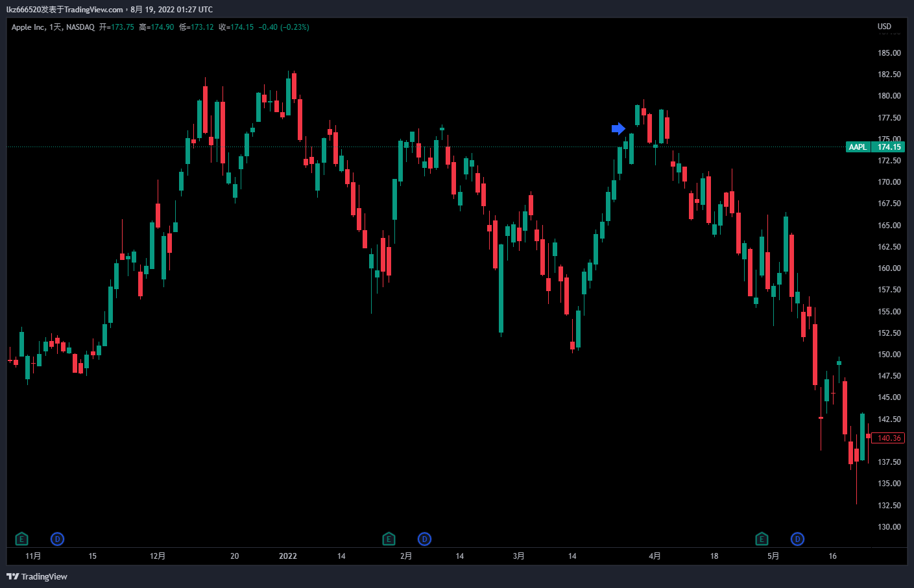This screenshot has width=914, height=588.
Task: Click the 11月 date axis label
Action: 33,556
